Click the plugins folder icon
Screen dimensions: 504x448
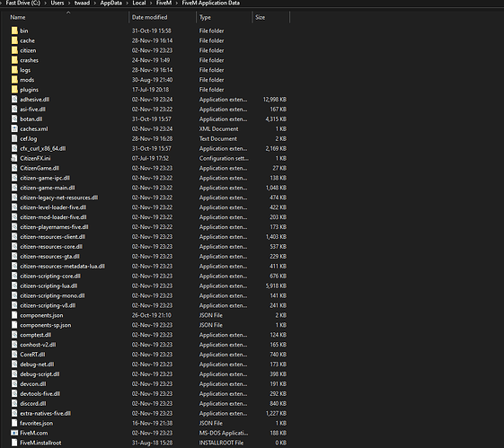pos(14,90)
